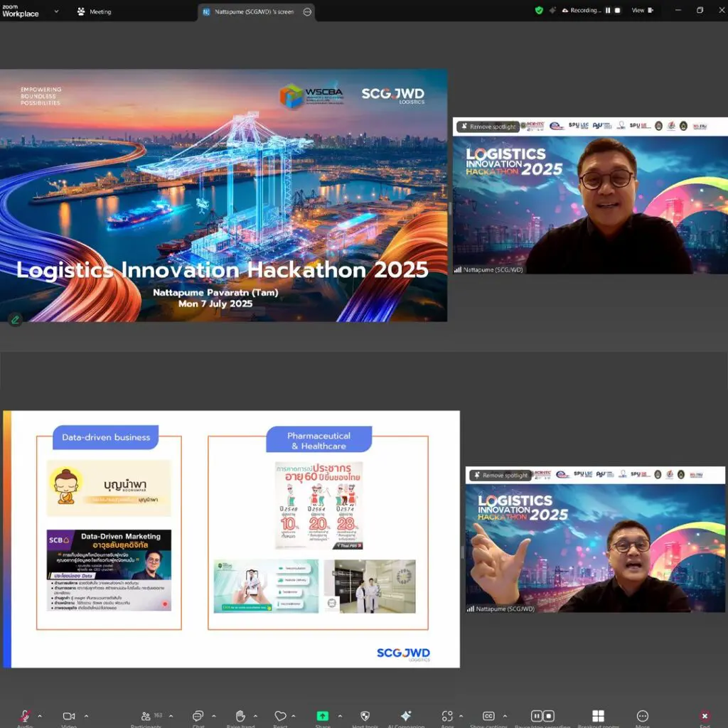
Task: Open the Zoom Workplace dropdown arrow
Action: click(x=57, y=11)
